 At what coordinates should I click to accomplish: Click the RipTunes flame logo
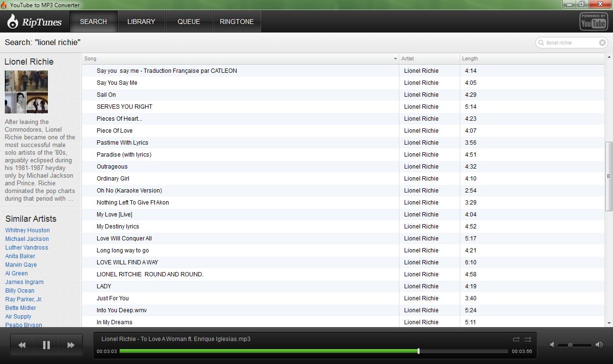pyautogui.click(x=13, y=21)
